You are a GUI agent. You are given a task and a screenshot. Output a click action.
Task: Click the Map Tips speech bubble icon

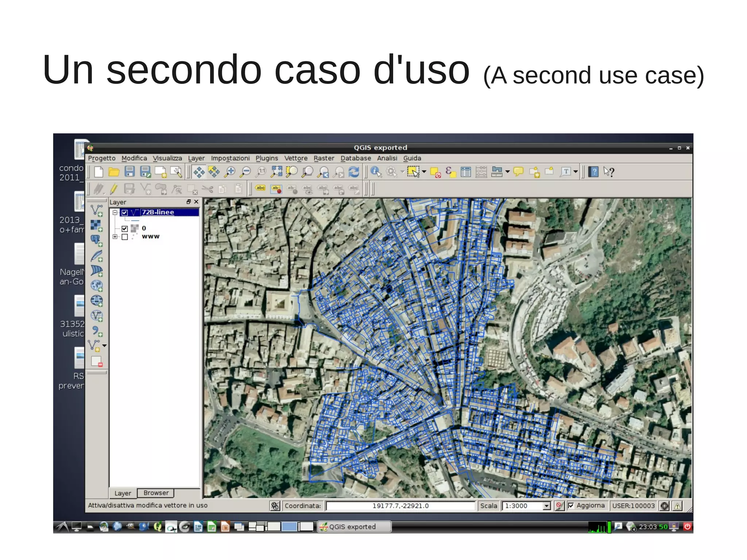point(518,171)
